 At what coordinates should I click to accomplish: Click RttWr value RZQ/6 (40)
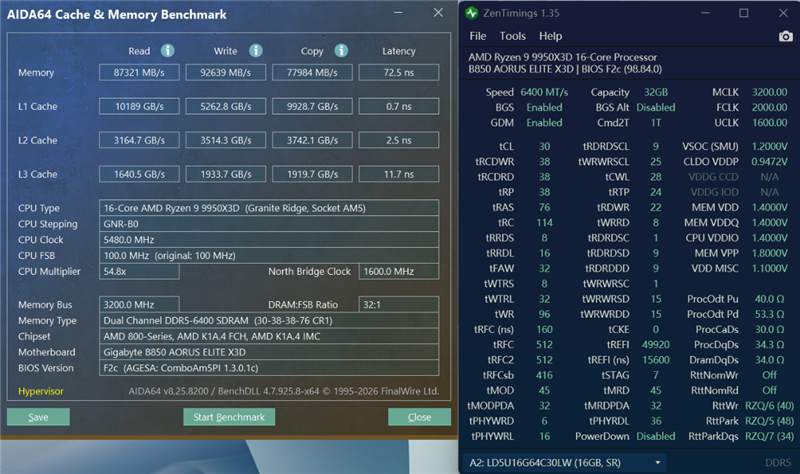point(769,406)
